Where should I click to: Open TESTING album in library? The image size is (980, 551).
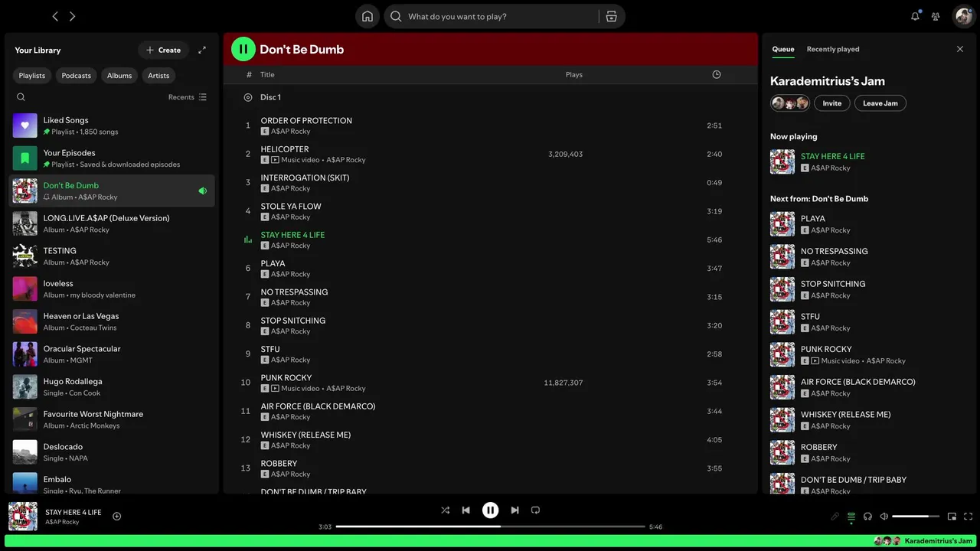[112, 256]
